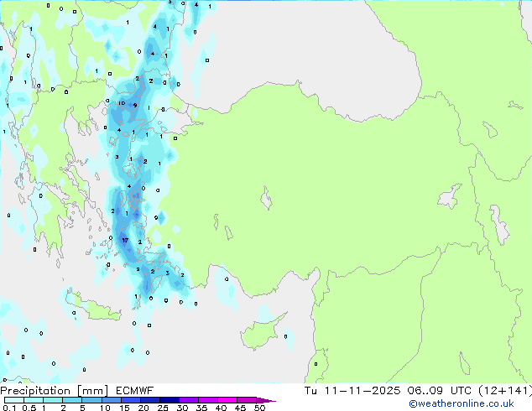Click the '45' legend scale label
Image resolution: width=532 pixels, height=411 pixels.
240,408
